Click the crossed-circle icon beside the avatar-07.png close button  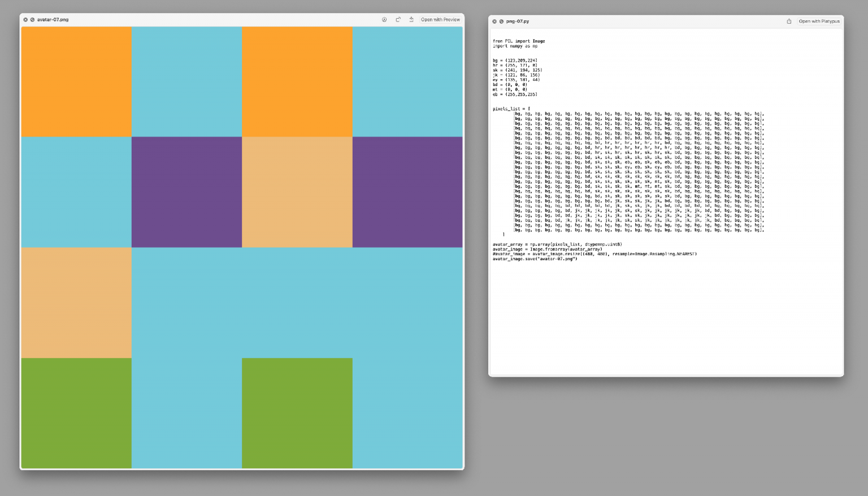[x=32, y=19]
